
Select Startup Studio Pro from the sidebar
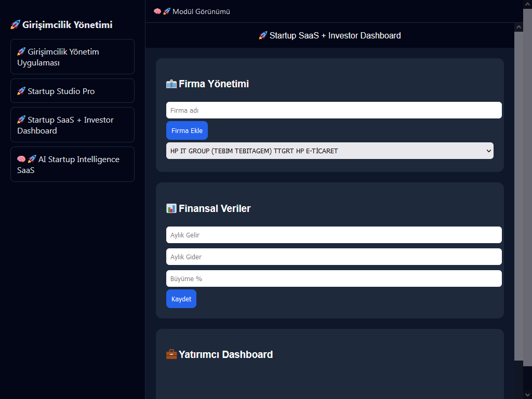(72, 91)
